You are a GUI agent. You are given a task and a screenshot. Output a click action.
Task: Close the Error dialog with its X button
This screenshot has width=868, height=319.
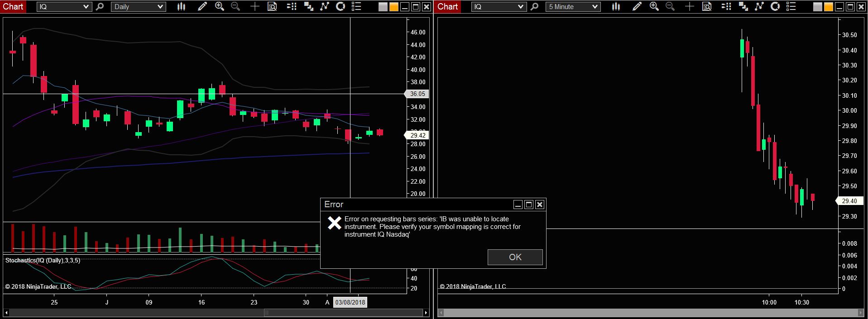(540, 205)
